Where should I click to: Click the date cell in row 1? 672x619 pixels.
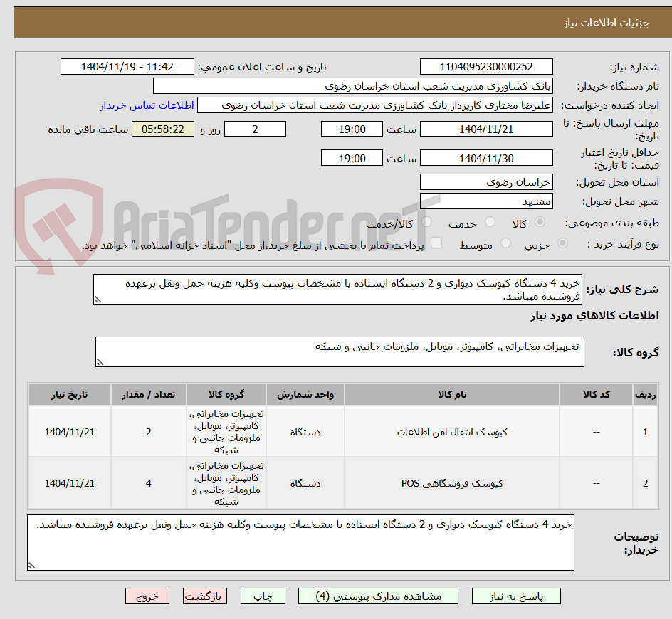click(x=70, y=432)
